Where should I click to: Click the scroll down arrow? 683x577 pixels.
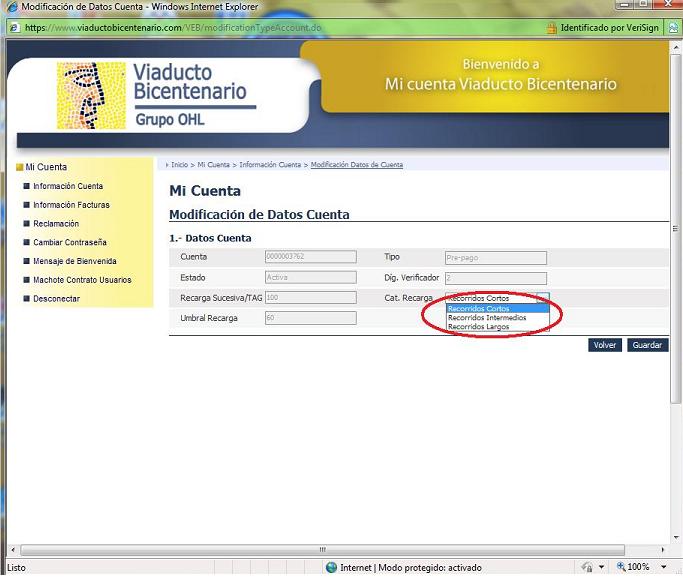coord(676,537)
